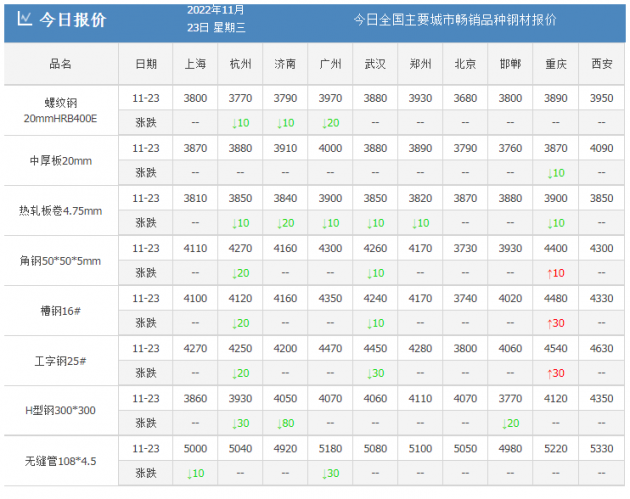Select the 5330 price cell for 西安
This screenshot has height=499, width=630.
602,448
